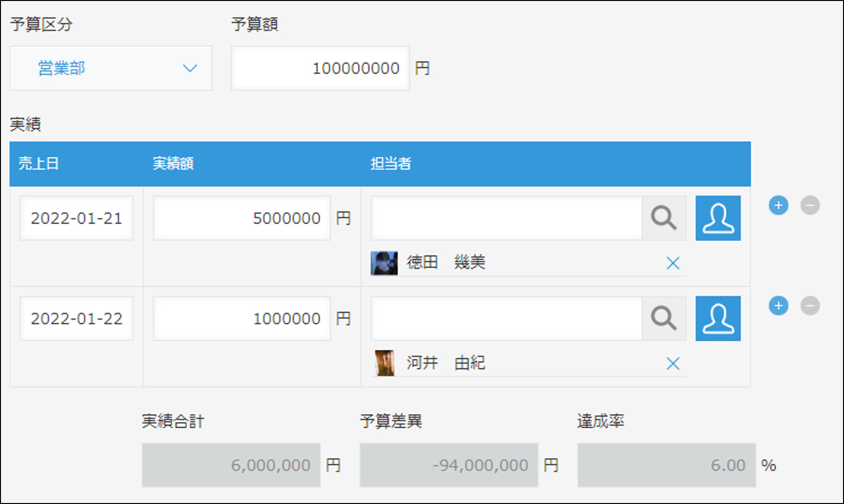Delete the 2022-01-21 row with the minus button

(810, 205)
